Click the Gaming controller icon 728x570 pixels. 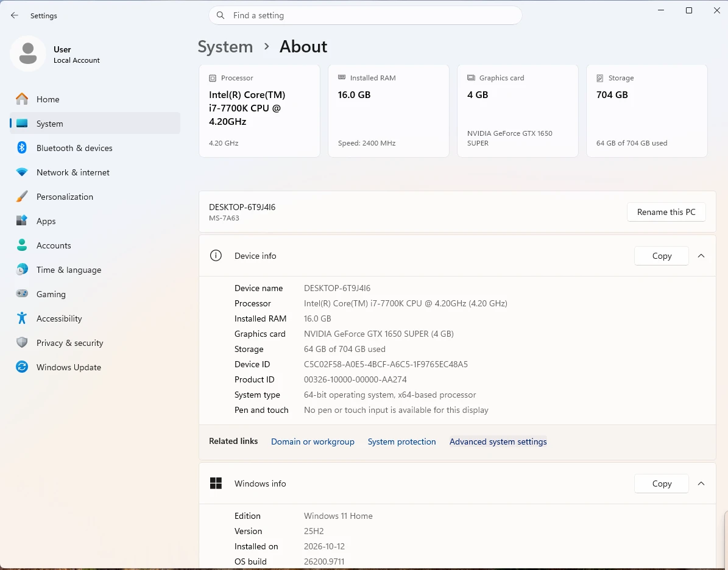point(22,294)
